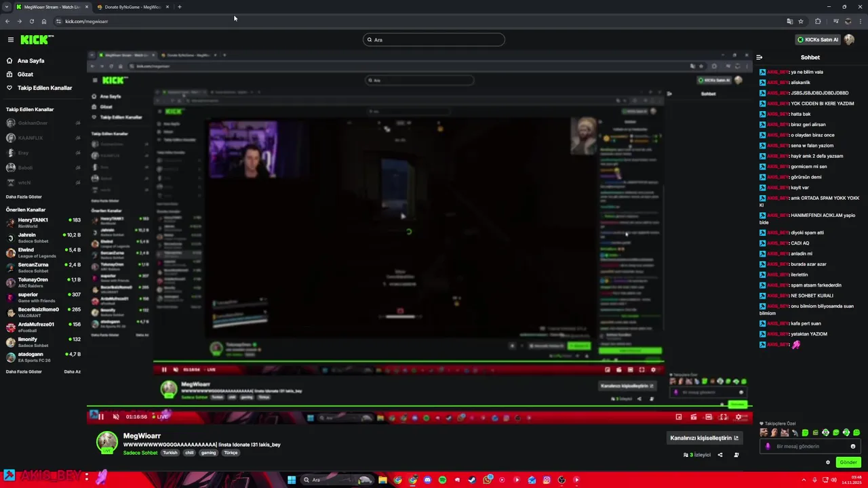Click the Kick search field 'Ara'
Screen dimensions: 868x488
434,40
